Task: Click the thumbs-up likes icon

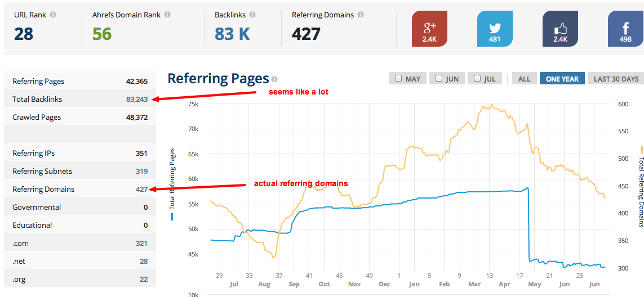Action: point(560,29)
